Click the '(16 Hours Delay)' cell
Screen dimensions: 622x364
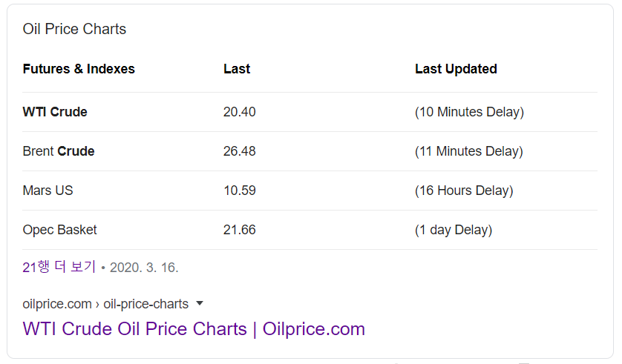pos(464,191)
